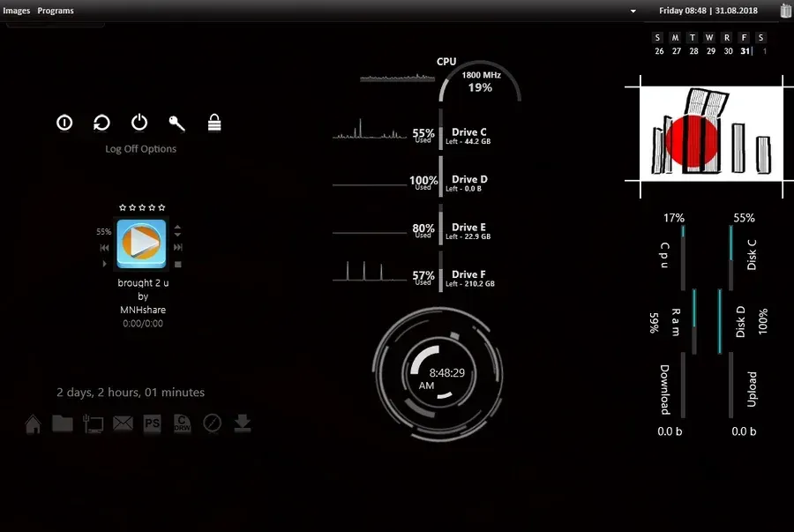The width and height of the screenshot is (794, 532).
Task: Click the Left - 22.9 GB text
Action: tap(468, 236)
